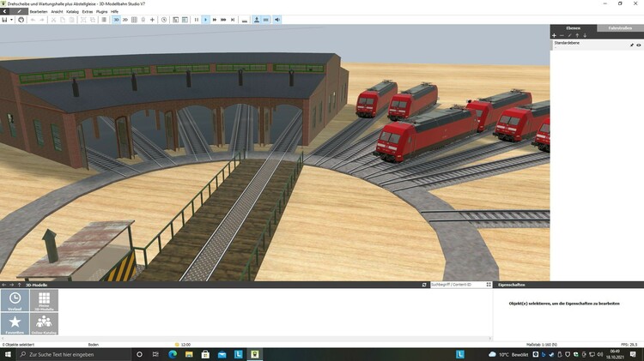644x361 pixels.
Task: Click the grid view icon beside 2D
Action: (134, 20)
